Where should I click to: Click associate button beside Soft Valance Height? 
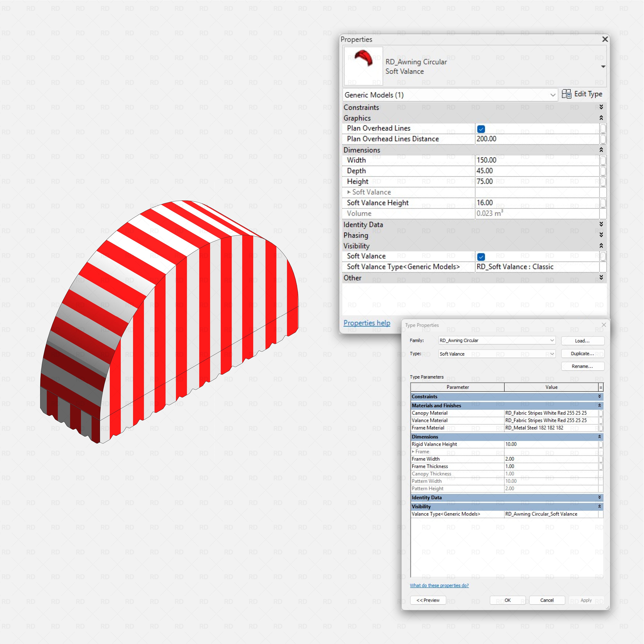[603, 203]
